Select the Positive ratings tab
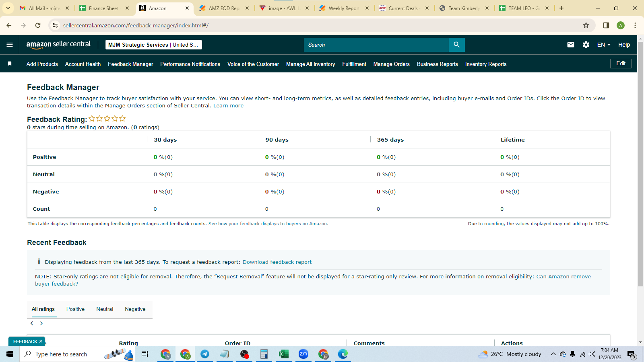The height and width of the screenshot is (362, 644). (x=75, y=309)
